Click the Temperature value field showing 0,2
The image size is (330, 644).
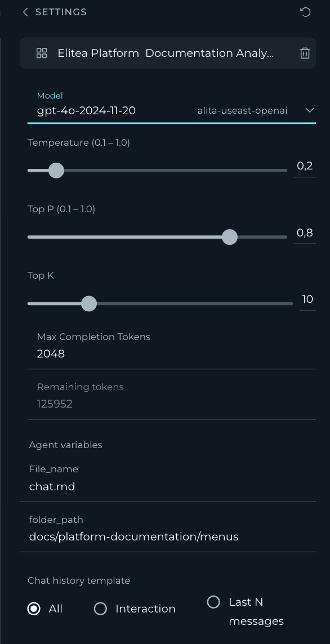(305, 166)
